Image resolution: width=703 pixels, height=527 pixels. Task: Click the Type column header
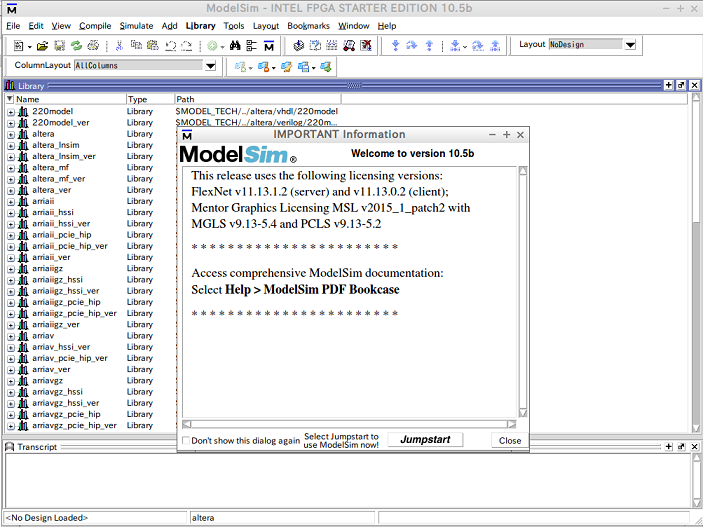(150, 99)
